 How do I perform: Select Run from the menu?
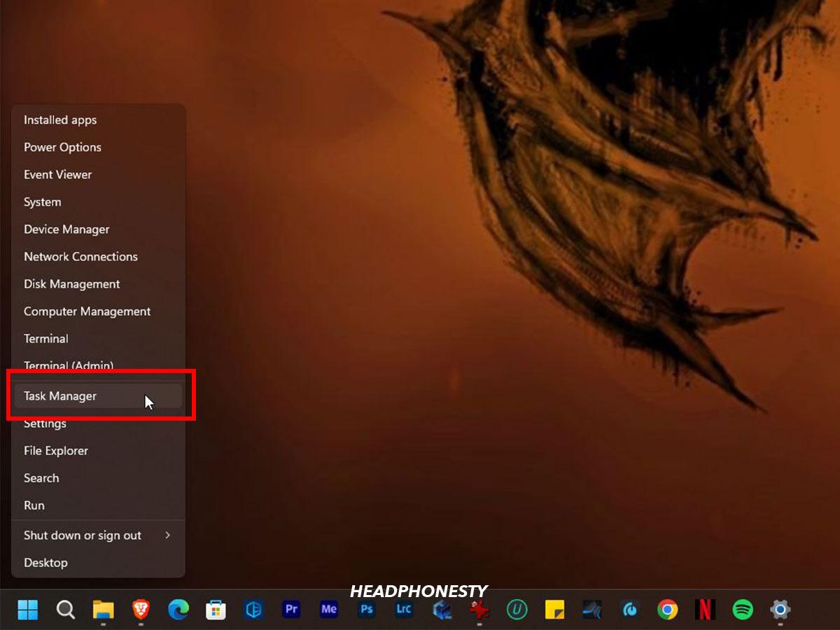click(x=32, y=505)
